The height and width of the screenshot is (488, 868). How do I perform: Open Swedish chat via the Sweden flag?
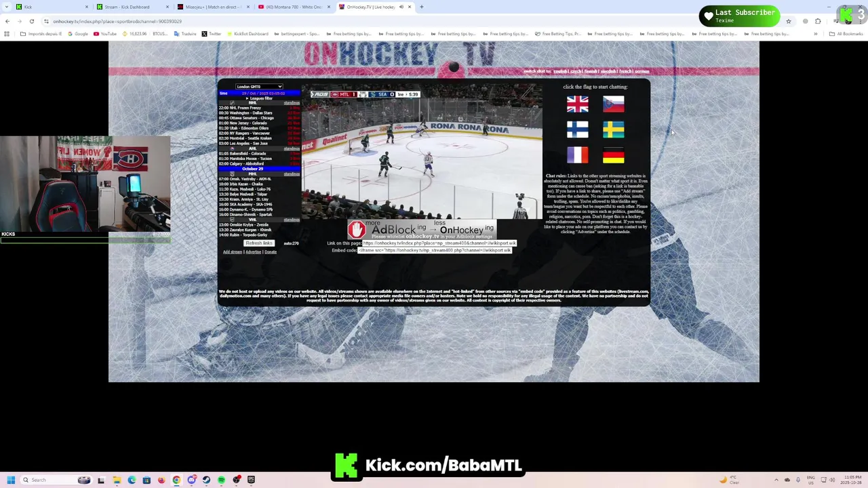coord(613,129)
